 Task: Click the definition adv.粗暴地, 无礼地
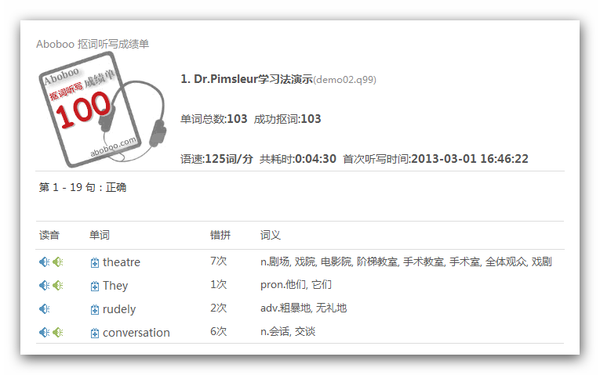[303, 308]
